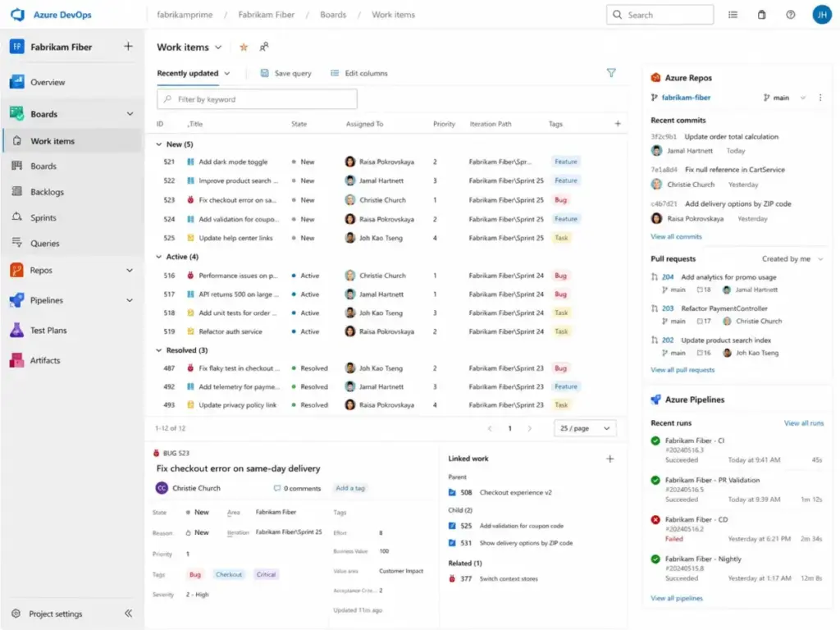The height and width of the screenshot is (630, 840).
Task: Open pull request 204 link
Action: click(x=668, y=277)
